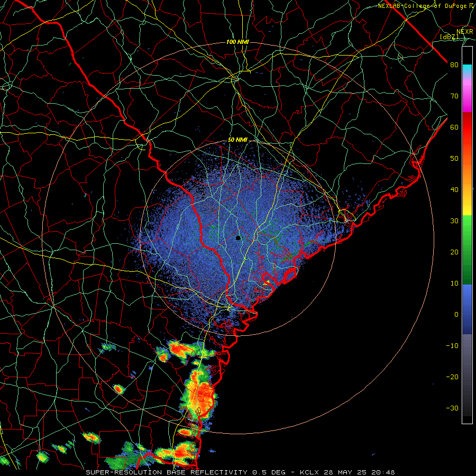Click the black radar site dot
The height and width of the screenshot is (476, 476).
coord(238,238)
